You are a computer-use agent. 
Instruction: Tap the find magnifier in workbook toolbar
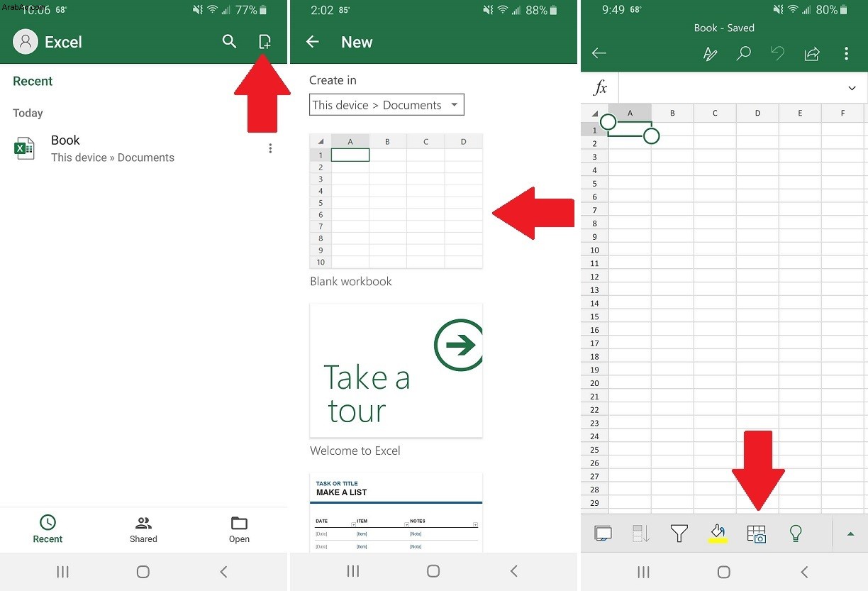[743, 53]
